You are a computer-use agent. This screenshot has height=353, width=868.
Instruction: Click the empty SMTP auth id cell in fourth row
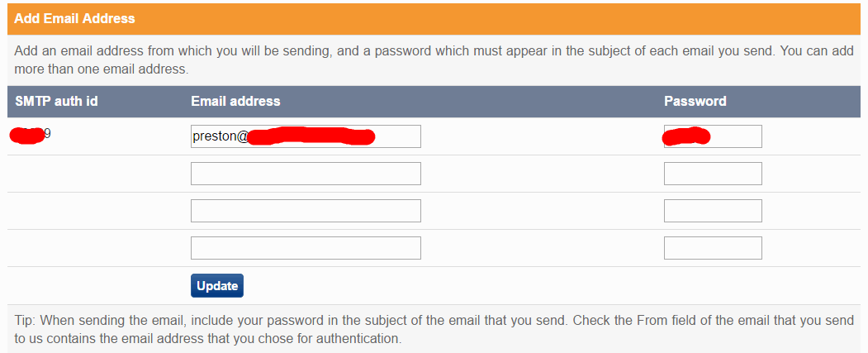91,248
